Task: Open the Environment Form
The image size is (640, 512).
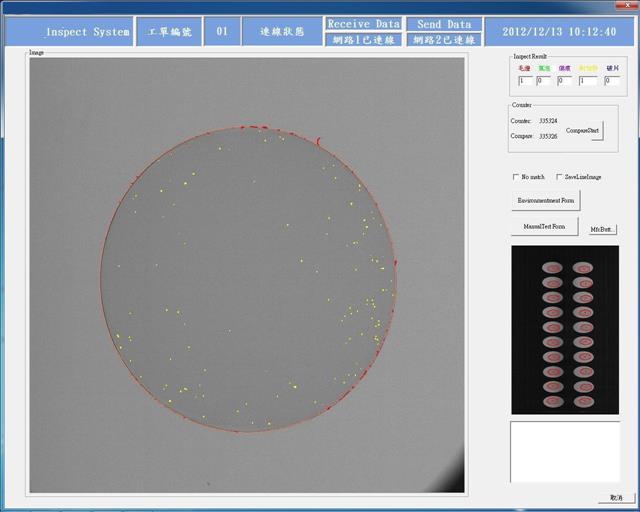Action: point(546,200)
